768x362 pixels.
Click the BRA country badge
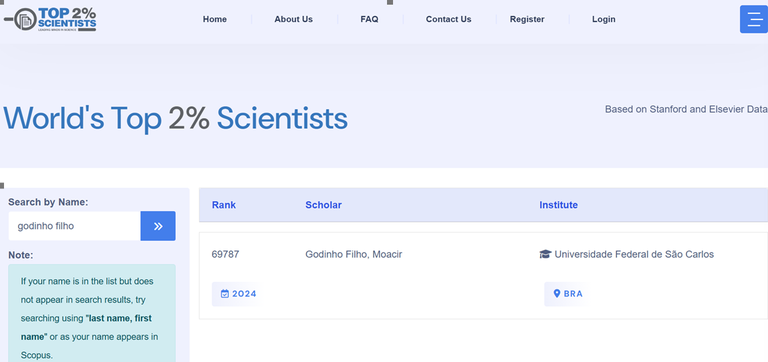coord(568,294)
